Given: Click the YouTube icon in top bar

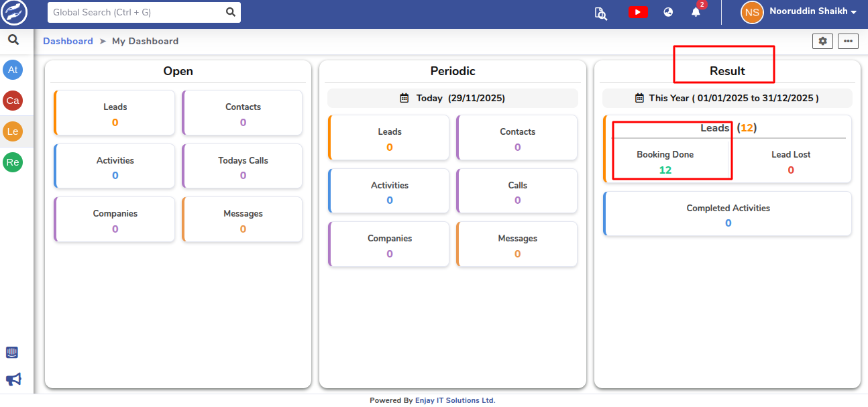Looking at the screenshot, I should pos(638,12).
